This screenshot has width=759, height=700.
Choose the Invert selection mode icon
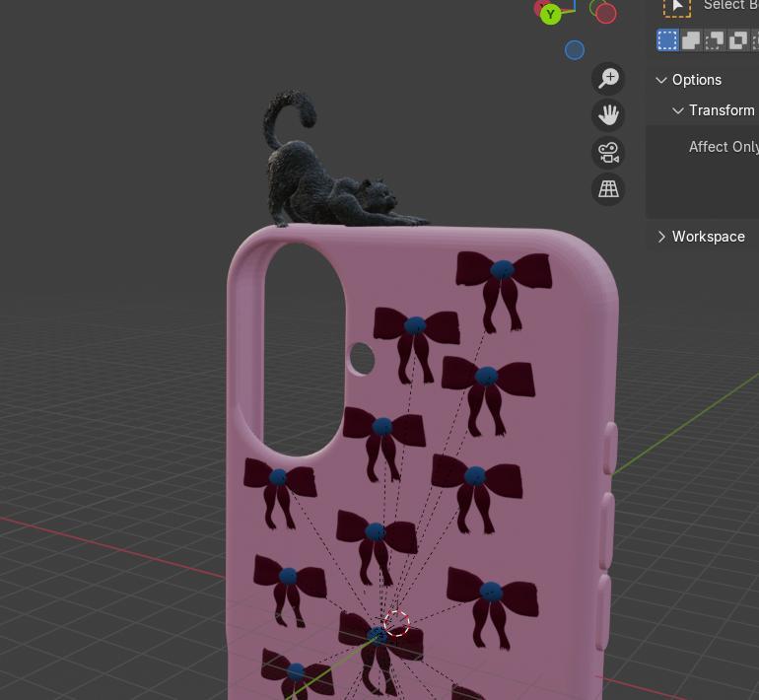pyautogui.click(x=737, y=40)
